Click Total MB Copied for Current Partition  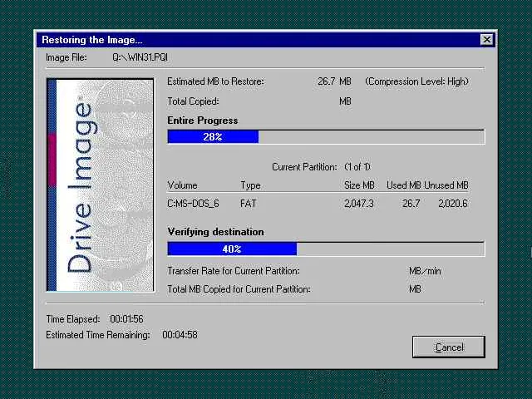(x=239, y=289)
